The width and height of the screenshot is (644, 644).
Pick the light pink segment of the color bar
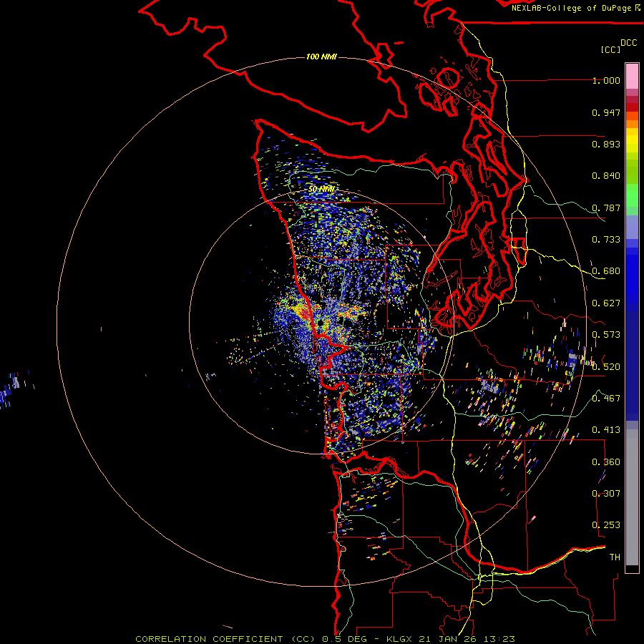(x=632, y=76)
